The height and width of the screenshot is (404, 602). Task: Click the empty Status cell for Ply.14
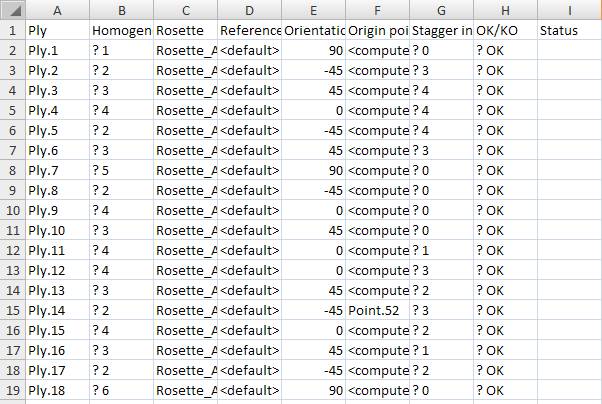pyautogui.click(x=569, y=310)
